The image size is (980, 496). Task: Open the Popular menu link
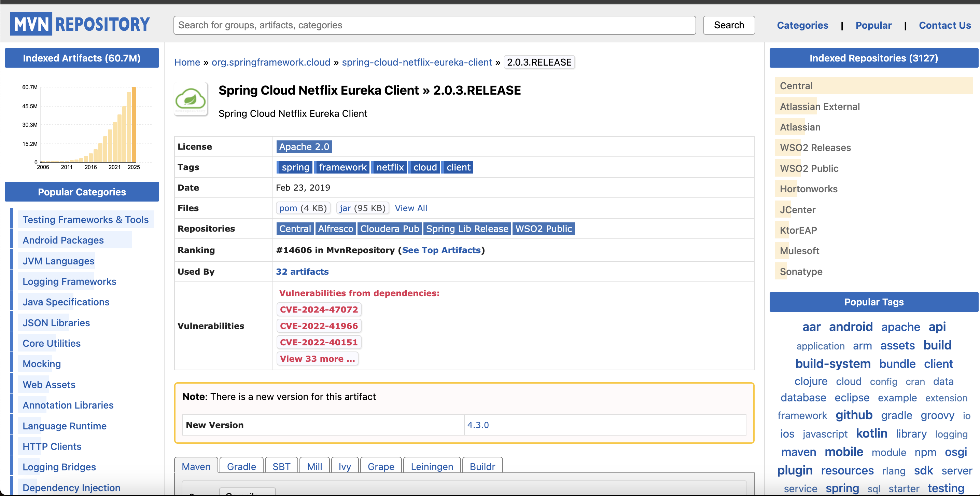(873, 25)
